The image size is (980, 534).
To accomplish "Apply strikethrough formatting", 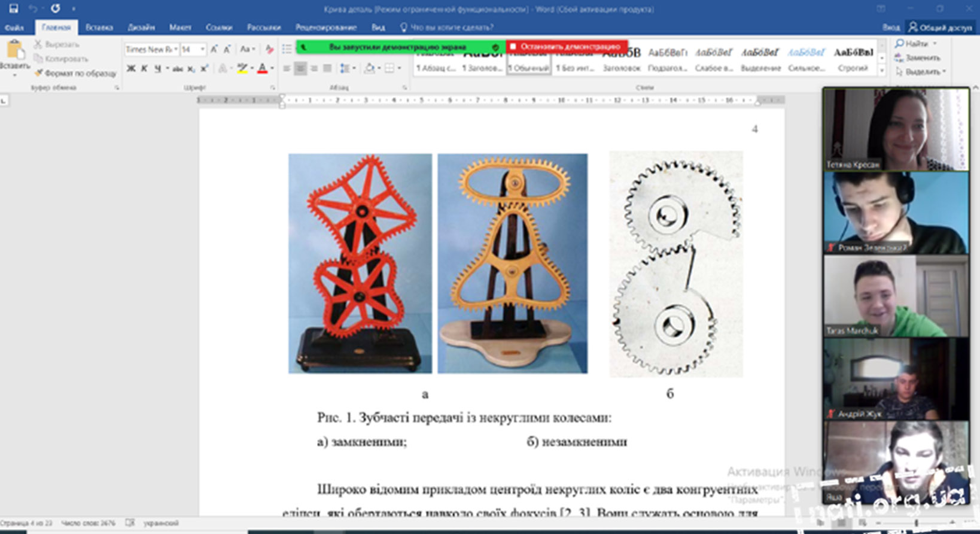I will click(178, 69).
